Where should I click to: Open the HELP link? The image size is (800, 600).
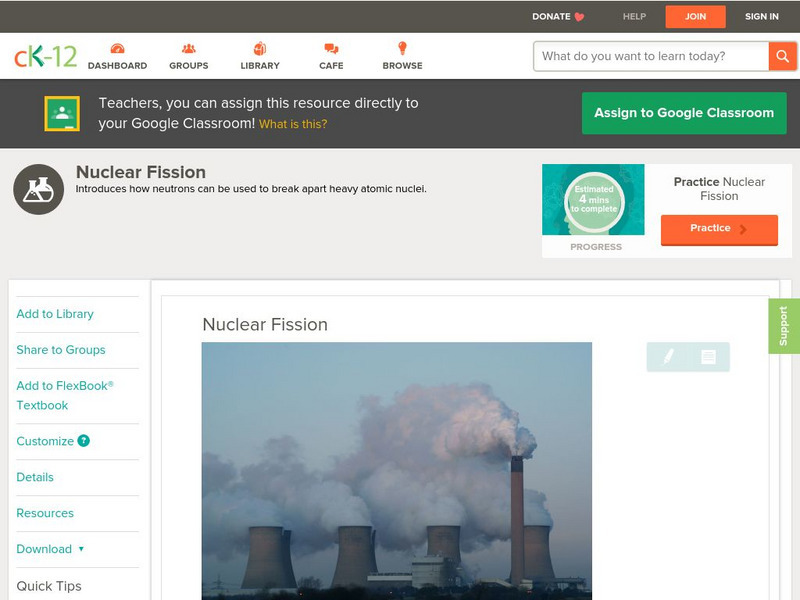(x=634, y=17)
